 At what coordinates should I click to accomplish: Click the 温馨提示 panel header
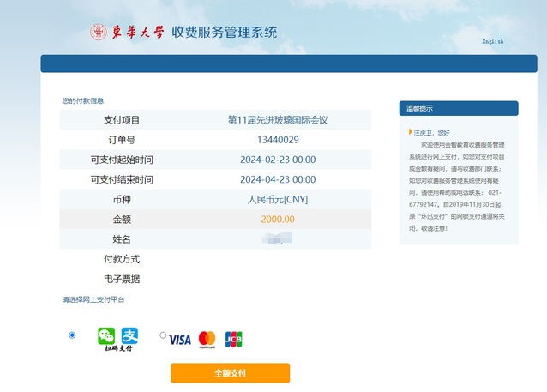(458, 108)
